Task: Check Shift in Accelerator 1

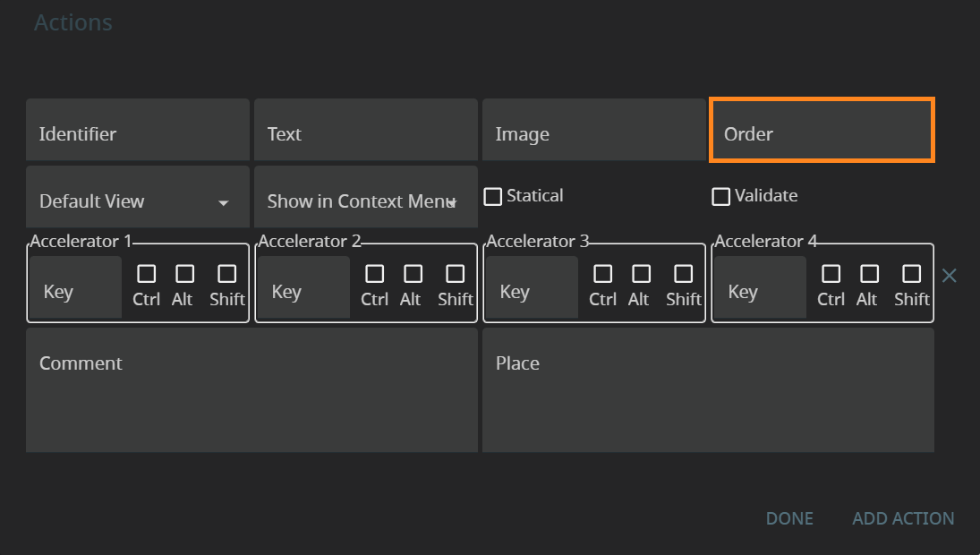Action: [227, 274]
